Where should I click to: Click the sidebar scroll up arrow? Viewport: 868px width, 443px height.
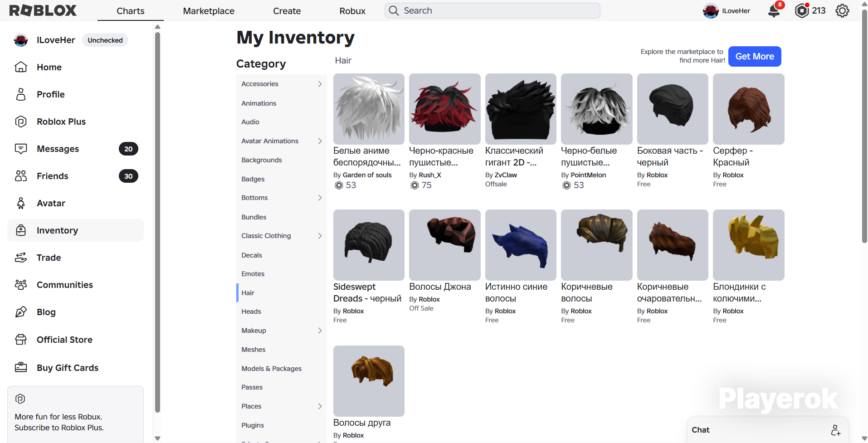[x=157, y=27]
